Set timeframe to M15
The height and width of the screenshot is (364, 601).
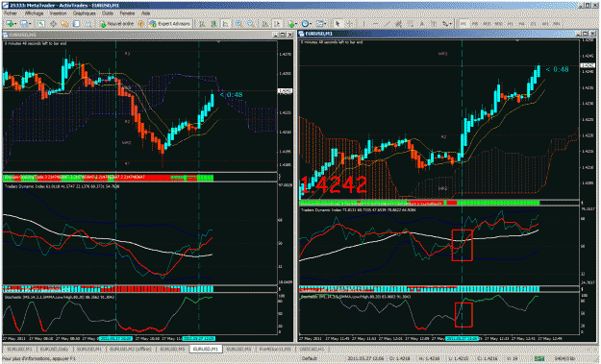point(487,24)
